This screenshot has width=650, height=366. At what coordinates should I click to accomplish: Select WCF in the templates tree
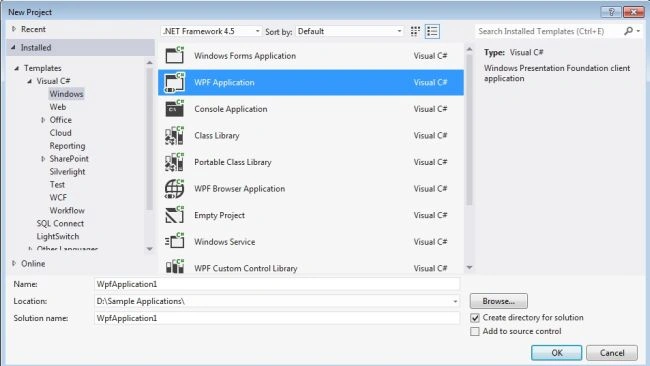(58, 197)
